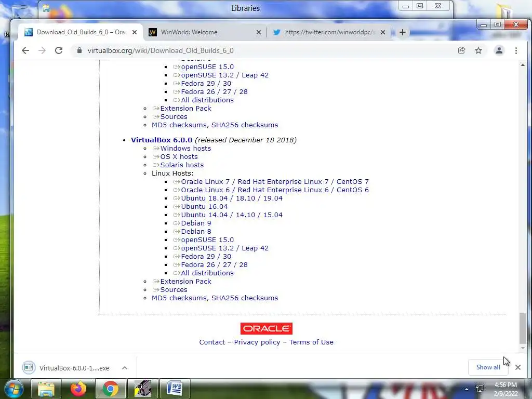The image size is (532, 399).
Task: Open All distributions link under 6.0.0
Action: [x=207, y=273]
